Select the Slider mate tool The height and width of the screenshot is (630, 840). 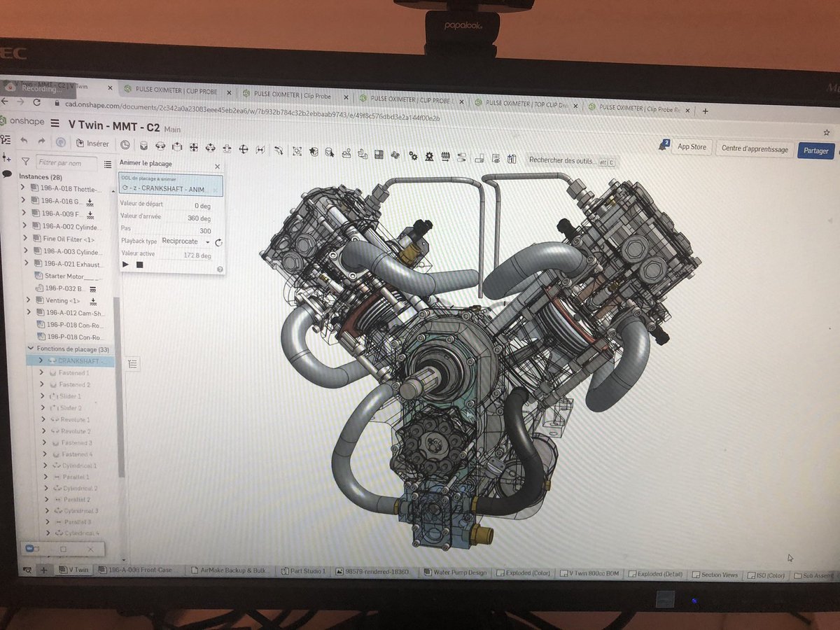click(176, 147)
